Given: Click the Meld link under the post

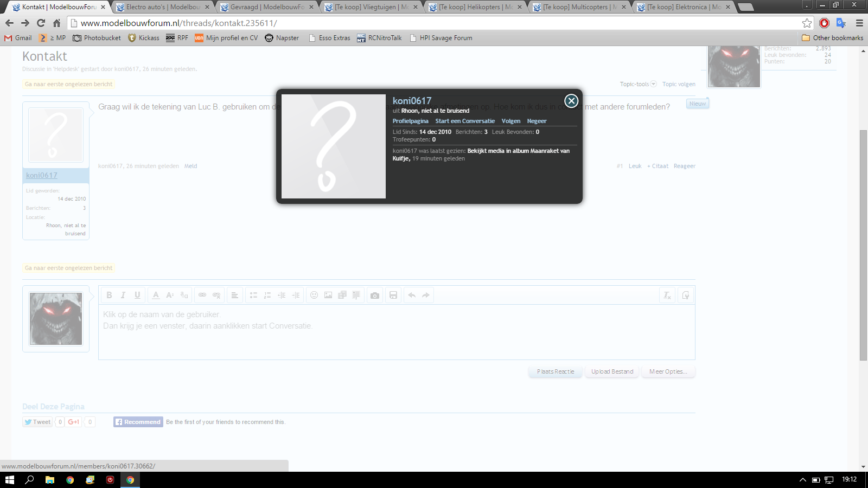Looking at the screenshot, I should pyautogui.click(x=190, y=166).
